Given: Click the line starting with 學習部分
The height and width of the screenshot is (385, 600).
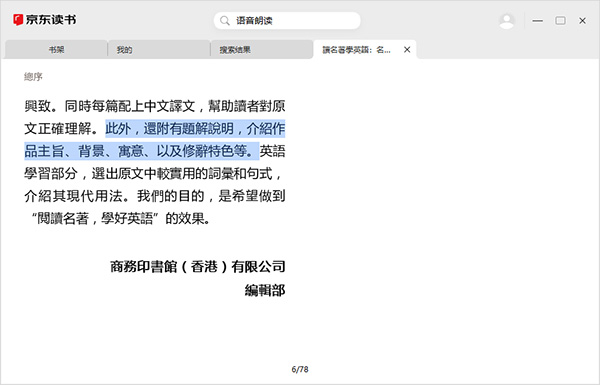Looking at the screenshot, I should (x=154, y=174).
